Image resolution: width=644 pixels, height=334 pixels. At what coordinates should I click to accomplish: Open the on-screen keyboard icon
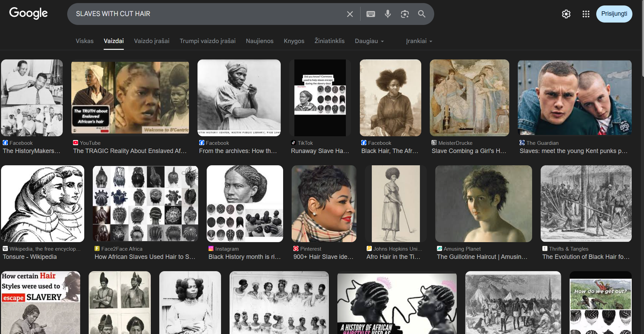(371, 14)
